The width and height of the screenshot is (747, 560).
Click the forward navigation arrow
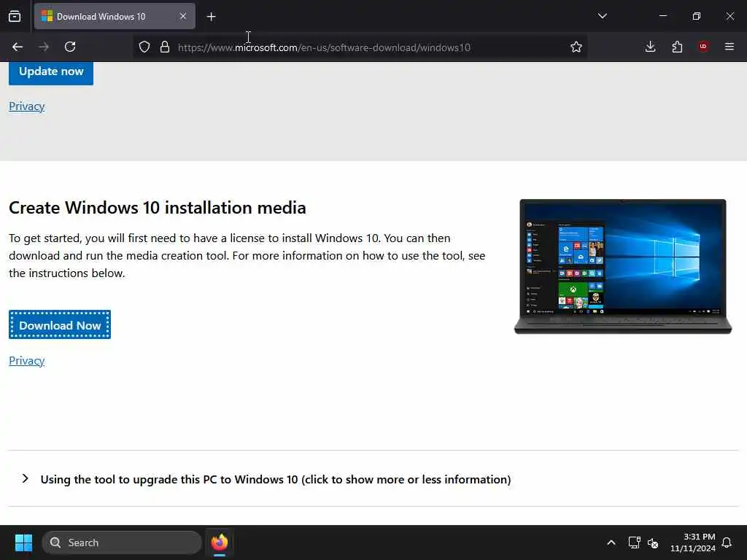44,47
